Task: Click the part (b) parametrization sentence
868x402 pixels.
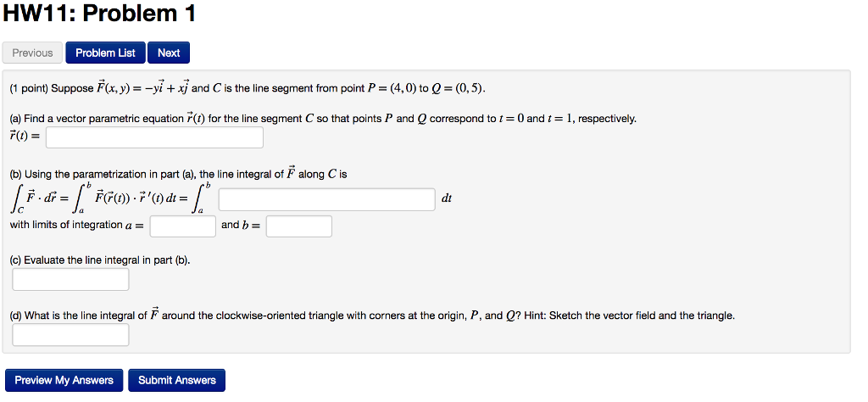Action: pyautogui.click(x=178, y=174)
